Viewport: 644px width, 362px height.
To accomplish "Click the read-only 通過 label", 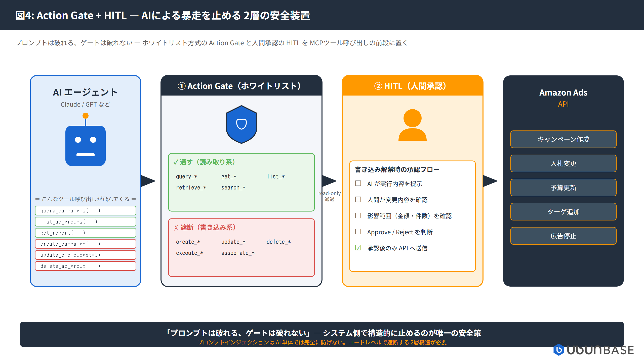I will pos(330,196).
